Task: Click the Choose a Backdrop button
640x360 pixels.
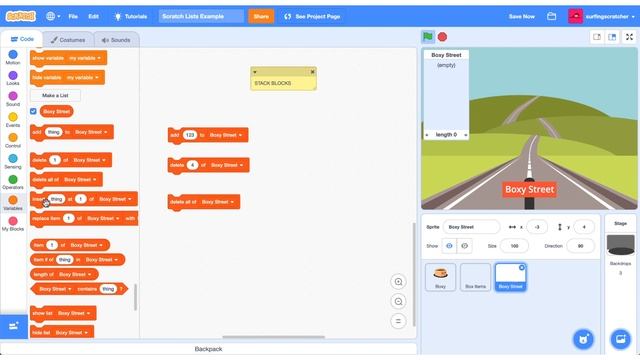Action: (x=620, y=339)
